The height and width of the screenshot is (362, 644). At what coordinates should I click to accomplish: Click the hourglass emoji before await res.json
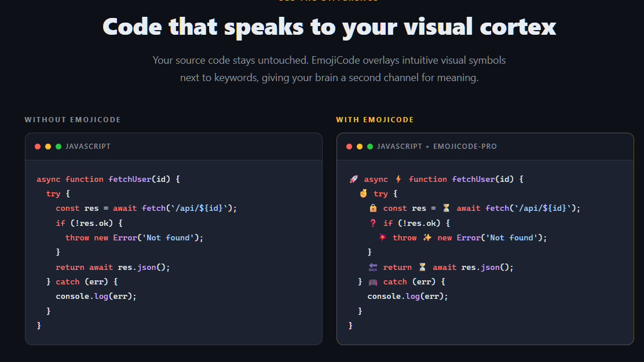pyautogui.click(x=422, y=267)
